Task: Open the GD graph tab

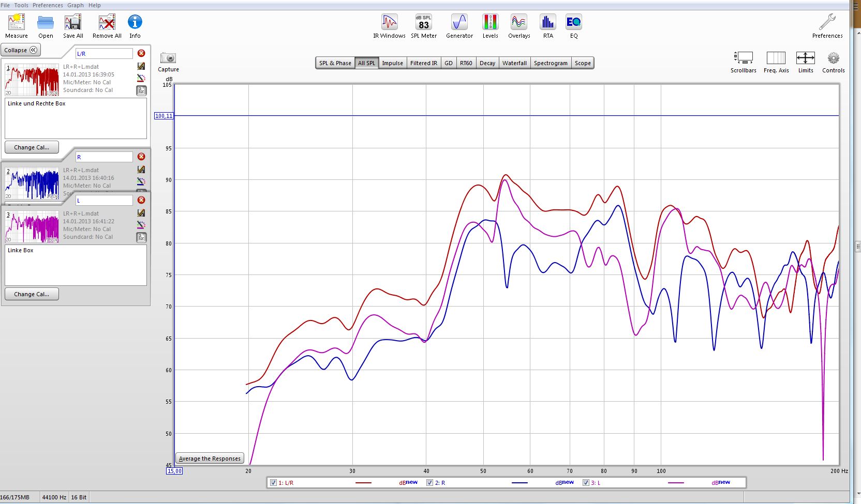Action: pos(449,63)
